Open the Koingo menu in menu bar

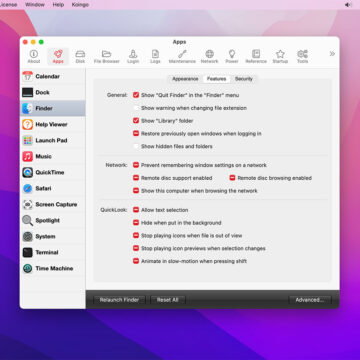tap(80, 5)
